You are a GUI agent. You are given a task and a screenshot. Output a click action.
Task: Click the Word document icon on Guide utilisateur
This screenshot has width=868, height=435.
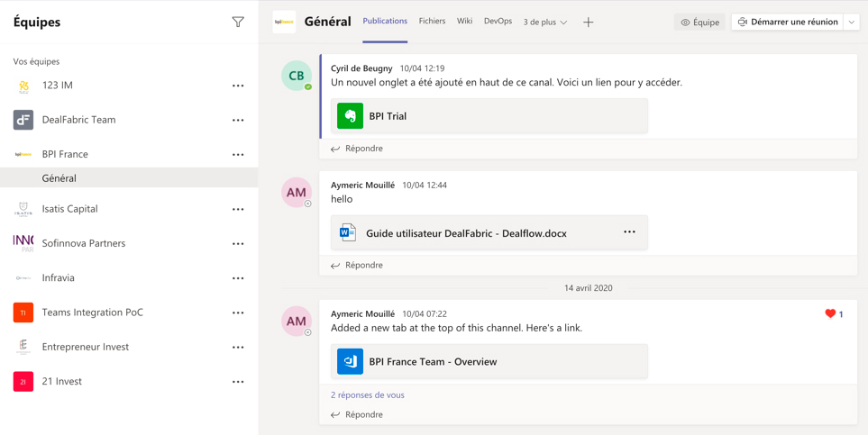tap(348, 232)
